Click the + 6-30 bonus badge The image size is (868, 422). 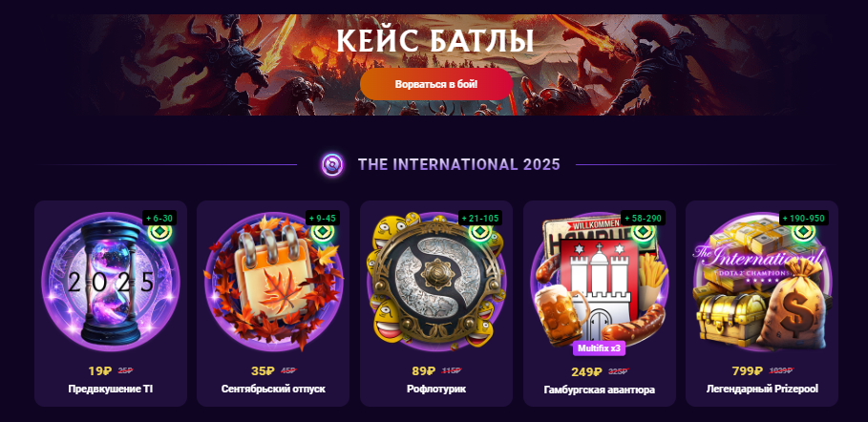159,219
